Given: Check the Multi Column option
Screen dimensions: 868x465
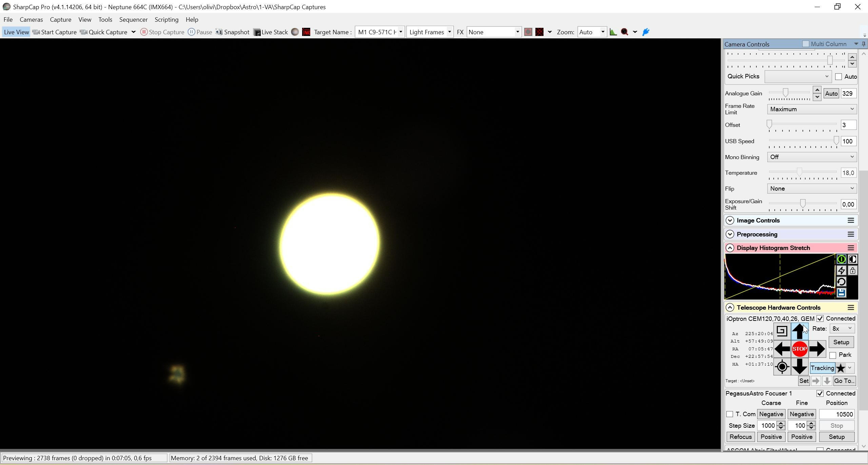Looking at the screenshot, I should (x=806, y=44).
